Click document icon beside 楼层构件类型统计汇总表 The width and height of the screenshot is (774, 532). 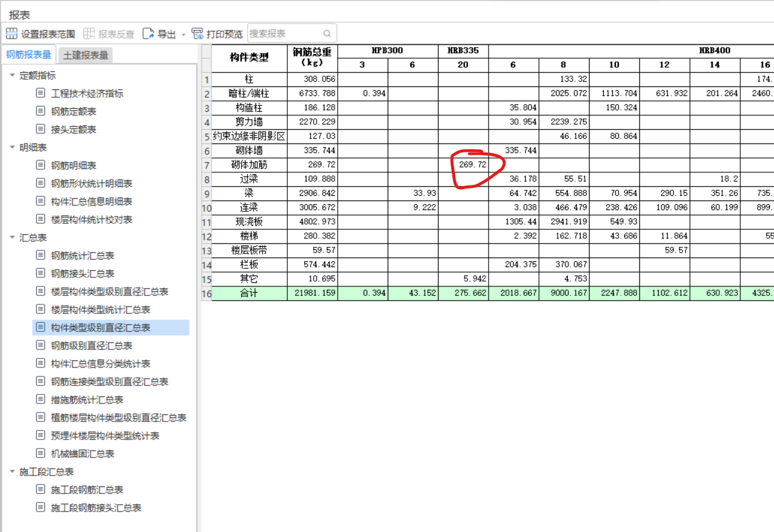click(41, 309)
